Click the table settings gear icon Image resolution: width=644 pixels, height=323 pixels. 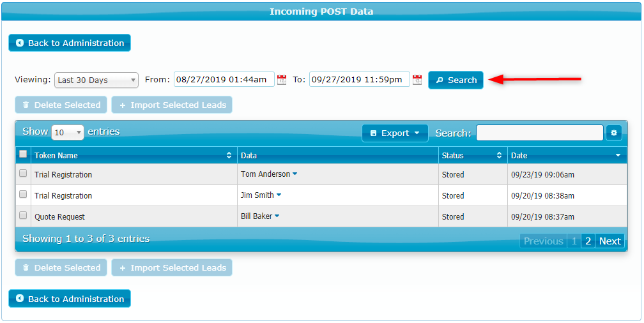pos(614,133)
